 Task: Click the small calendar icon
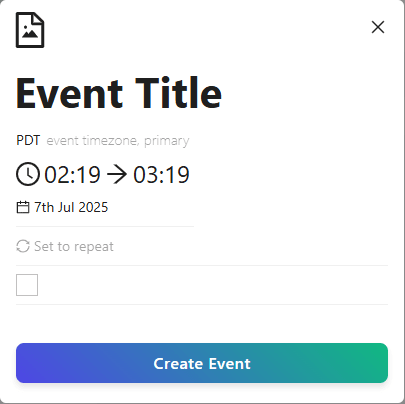click(x=23, y=207)
